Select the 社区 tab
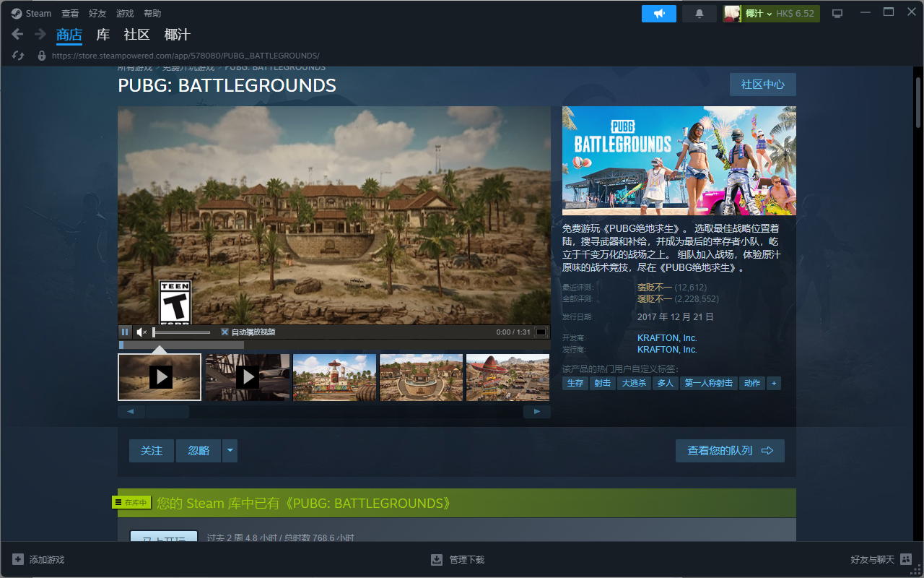The width and height of the screenshot is (924, 578). 136,35
